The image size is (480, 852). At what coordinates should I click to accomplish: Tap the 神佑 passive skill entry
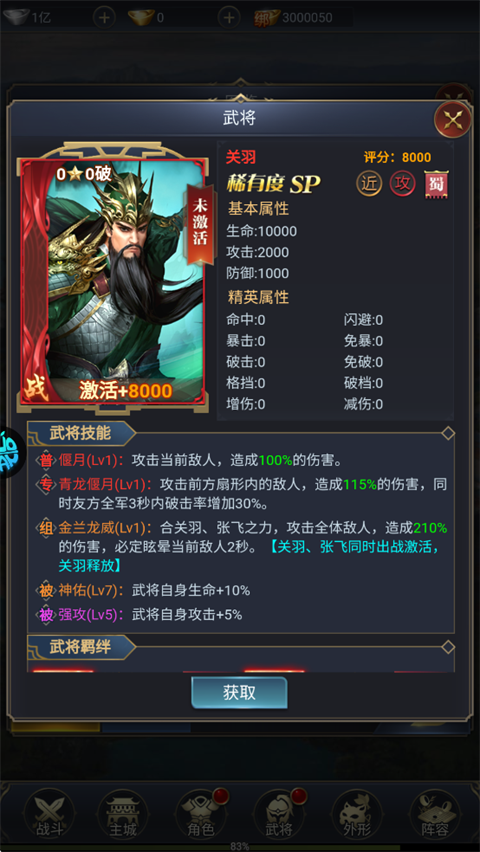145,590
